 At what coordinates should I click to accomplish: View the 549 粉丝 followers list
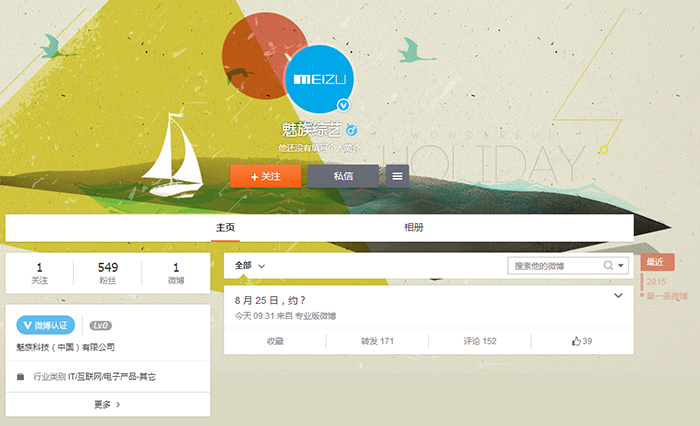108,273
